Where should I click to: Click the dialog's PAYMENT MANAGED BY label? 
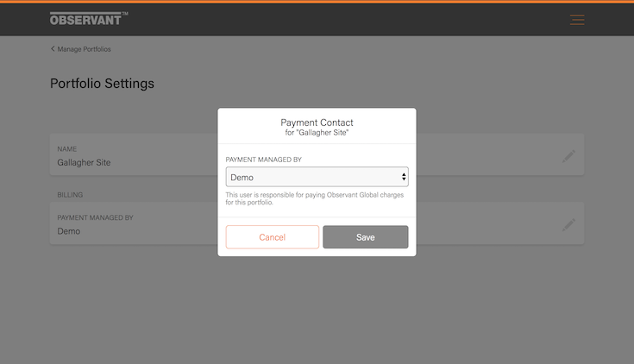point(269,160)
